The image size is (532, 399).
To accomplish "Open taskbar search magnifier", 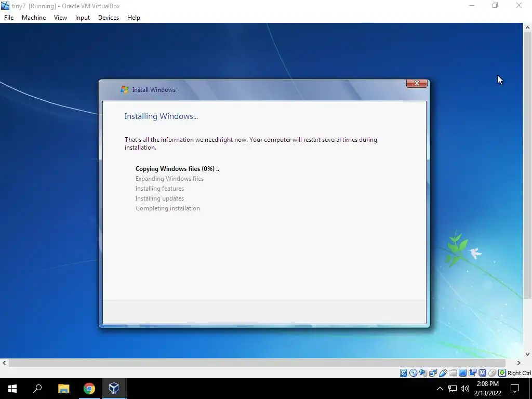I will click(37, 389).
